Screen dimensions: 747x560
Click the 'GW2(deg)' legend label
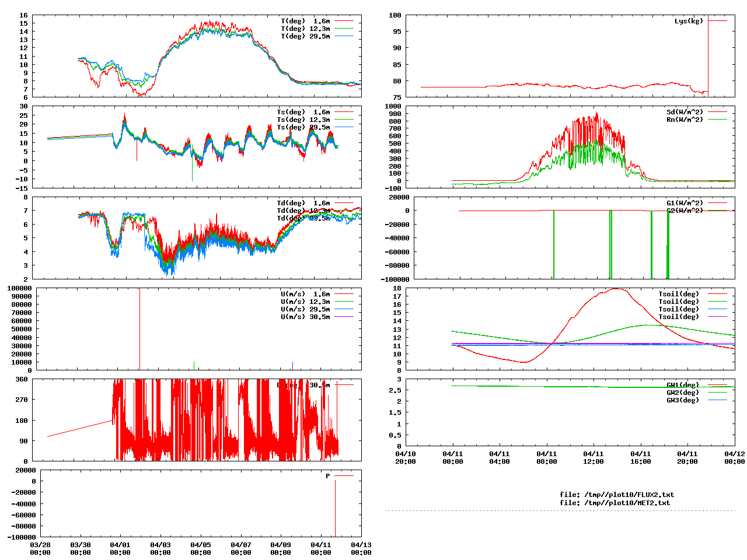683,393
